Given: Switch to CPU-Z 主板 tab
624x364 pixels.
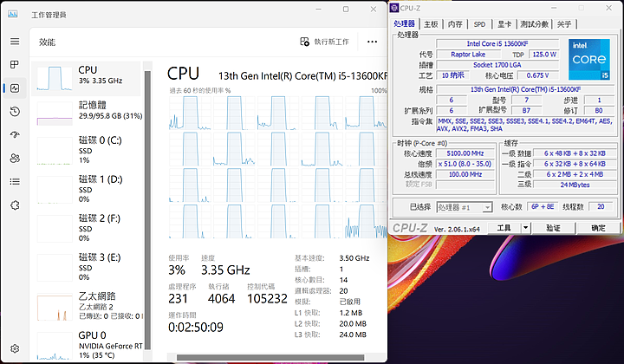Looking at the screenshot, I should click(431, 24).
